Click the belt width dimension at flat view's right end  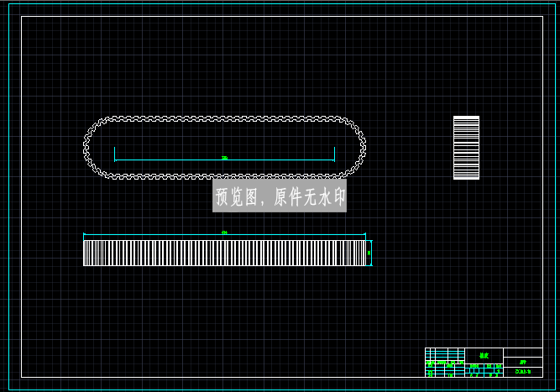coord(369,253)
